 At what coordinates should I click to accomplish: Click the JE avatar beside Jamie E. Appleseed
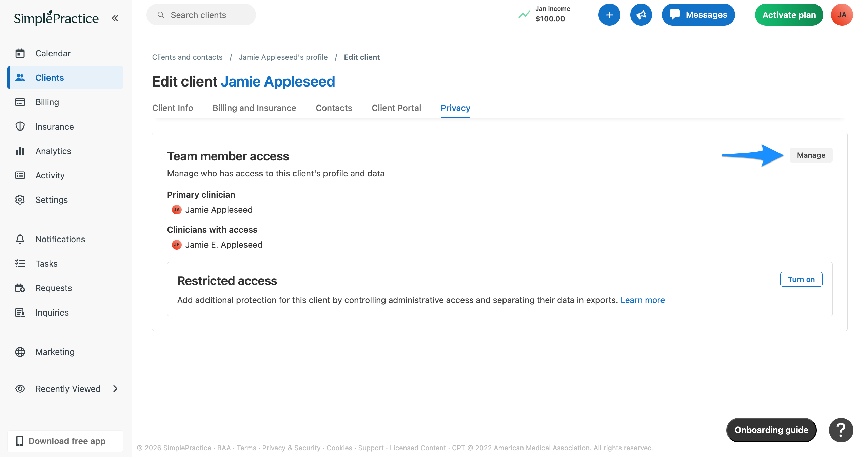click(x=177, y=245)
